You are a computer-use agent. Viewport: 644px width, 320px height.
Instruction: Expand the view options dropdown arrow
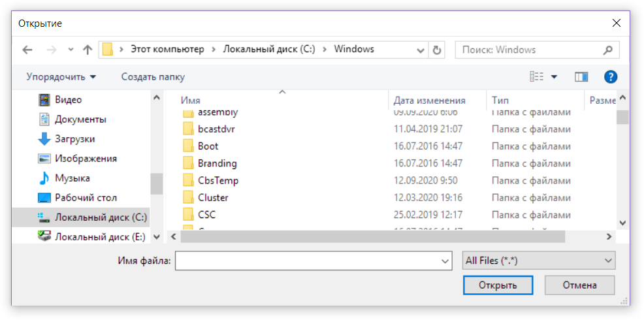click(555, 77)
